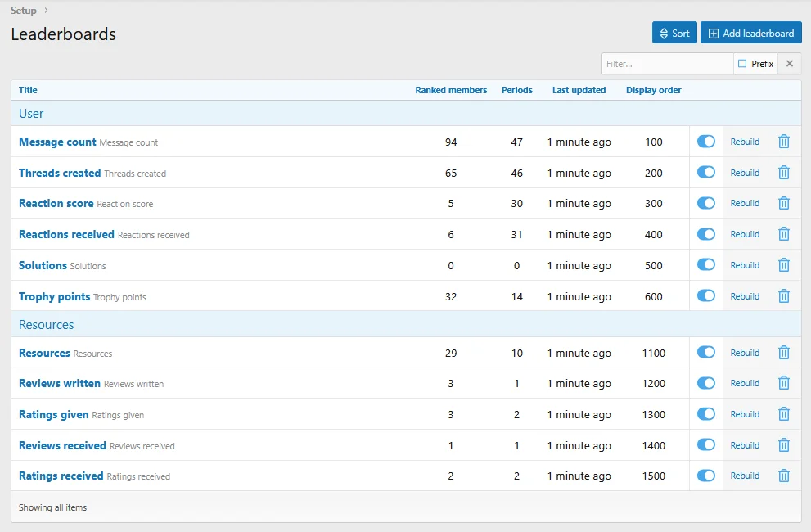Click the Title column header
Viewport: 811px width, 532px height.
pyautogui.click(x=28, y=90)
